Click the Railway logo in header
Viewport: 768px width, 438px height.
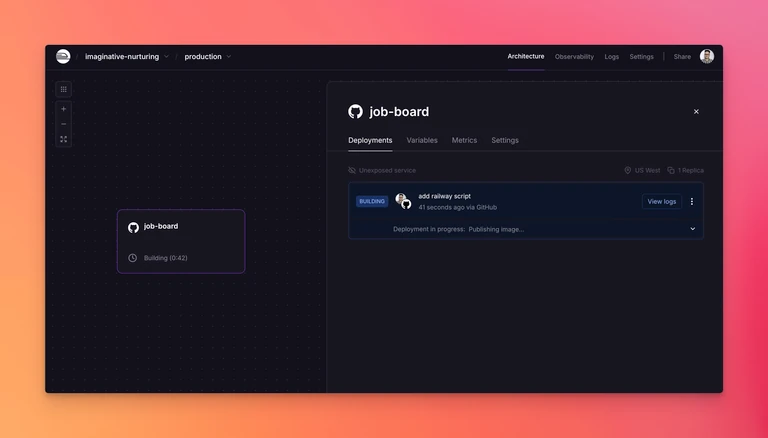pyautogui.click(x=63, y=56)
